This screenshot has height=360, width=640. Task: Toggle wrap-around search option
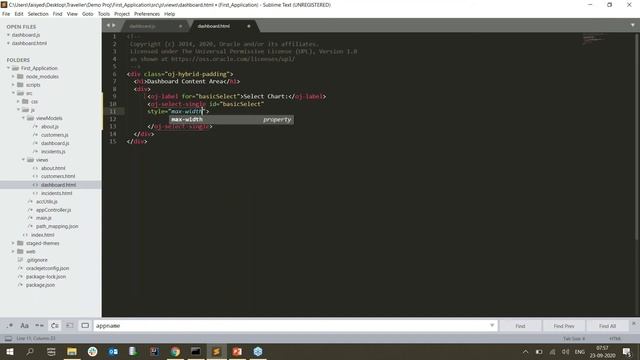point(55,326)
